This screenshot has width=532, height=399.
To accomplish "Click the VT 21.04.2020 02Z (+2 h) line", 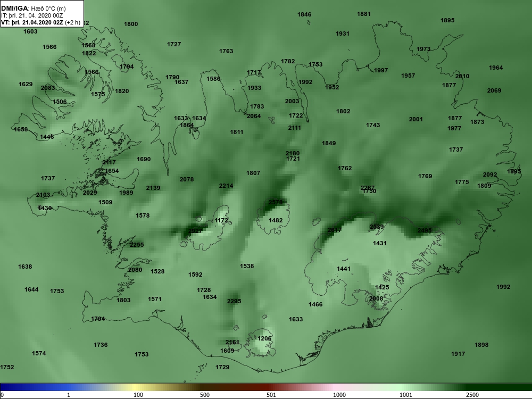I will point(41,22).
